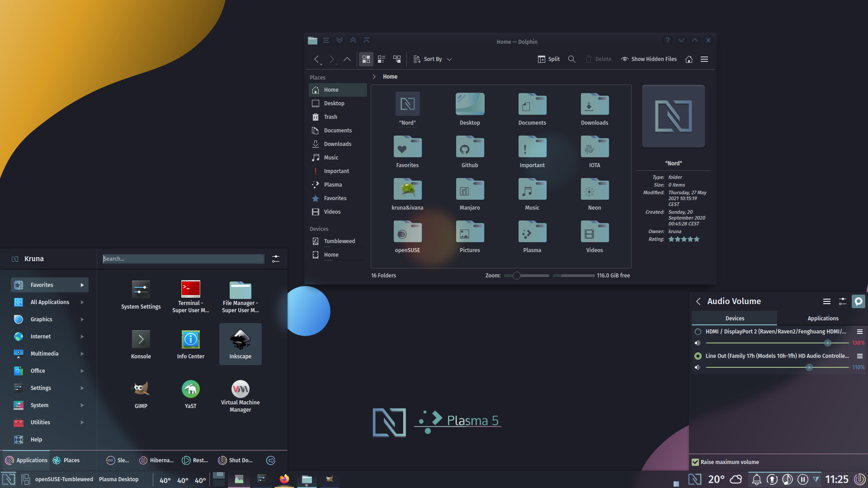Open the Help entry in launcher

tap(50, 440)
